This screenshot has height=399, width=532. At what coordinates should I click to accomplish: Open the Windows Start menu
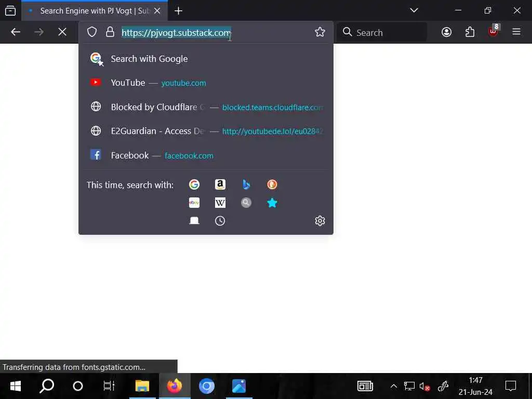[x=15, y=386]
